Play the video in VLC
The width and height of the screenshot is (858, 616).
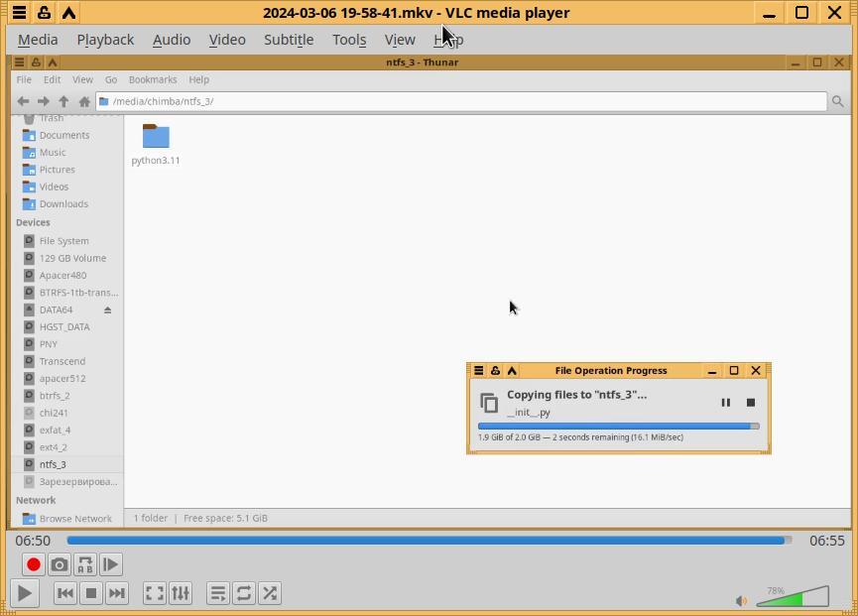[24, 593]
